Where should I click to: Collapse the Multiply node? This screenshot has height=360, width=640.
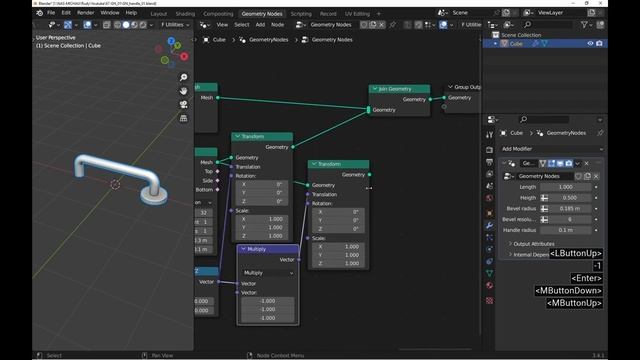pos(244,249)
